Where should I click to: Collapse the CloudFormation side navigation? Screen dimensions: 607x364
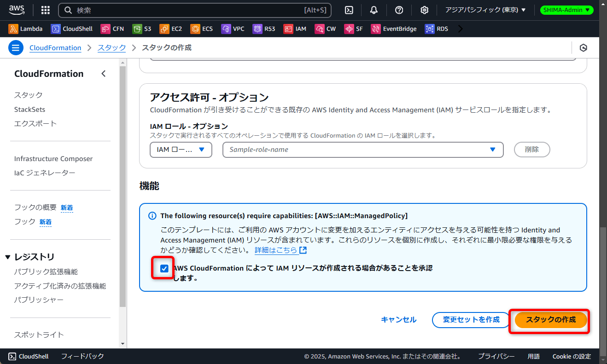[104, 74]
